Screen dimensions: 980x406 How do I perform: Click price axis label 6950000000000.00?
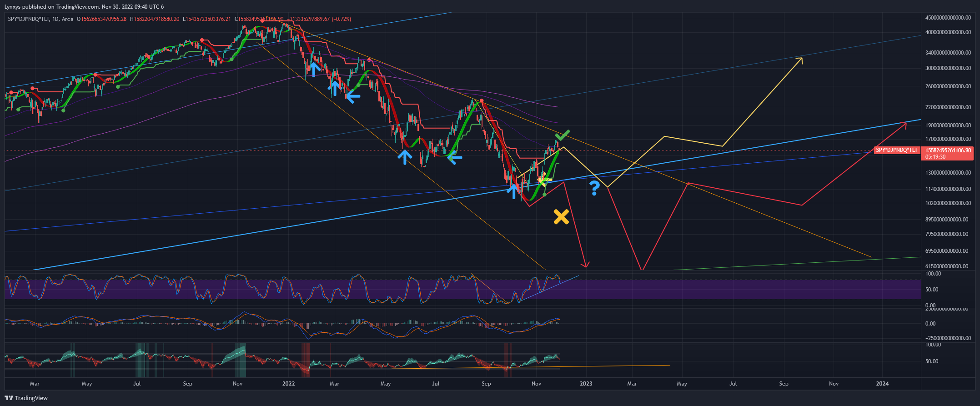coord(947,251)
